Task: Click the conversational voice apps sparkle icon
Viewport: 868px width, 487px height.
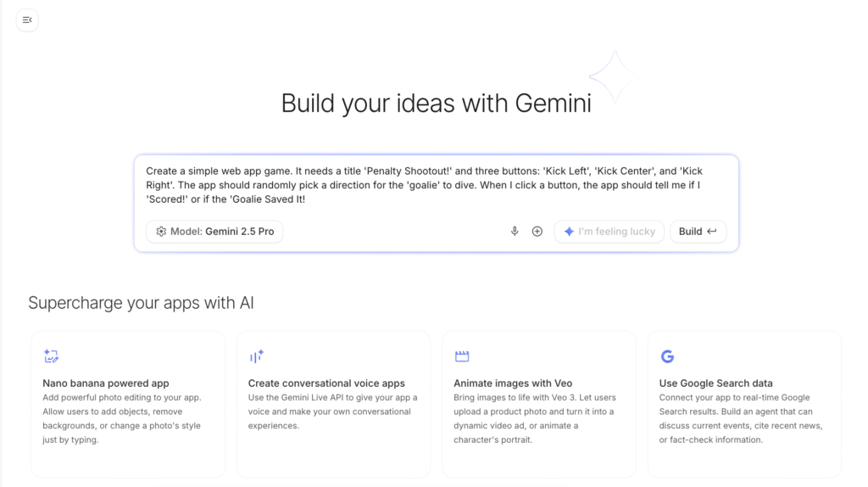Action: [256, 356]
